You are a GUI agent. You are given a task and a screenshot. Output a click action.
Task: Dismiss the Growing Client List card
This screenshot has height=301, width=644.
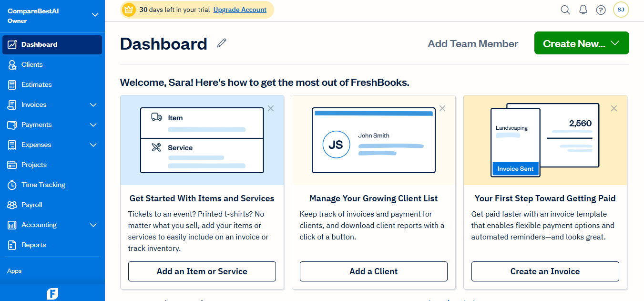click(442, 108)
